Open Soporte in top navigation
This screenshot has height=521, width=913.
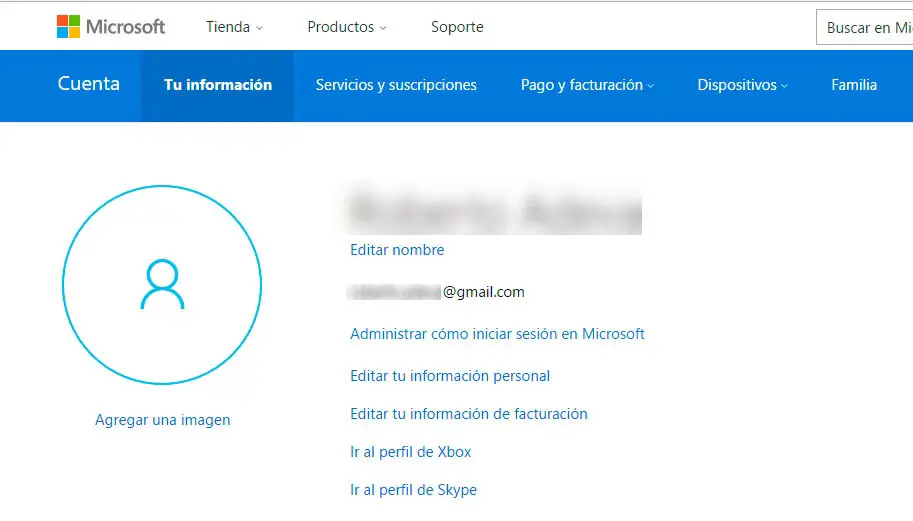(457, 27)
